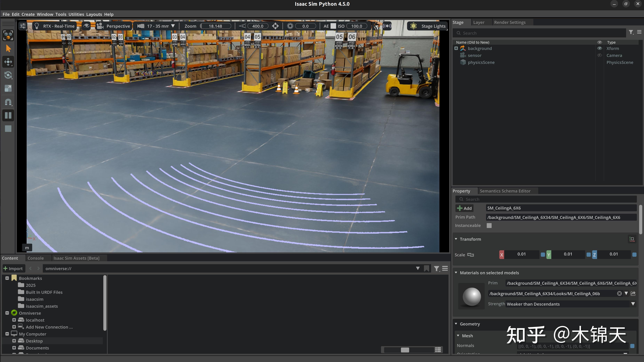Click the Stage search field
This screenshot has height=362, width=644.
539,33
